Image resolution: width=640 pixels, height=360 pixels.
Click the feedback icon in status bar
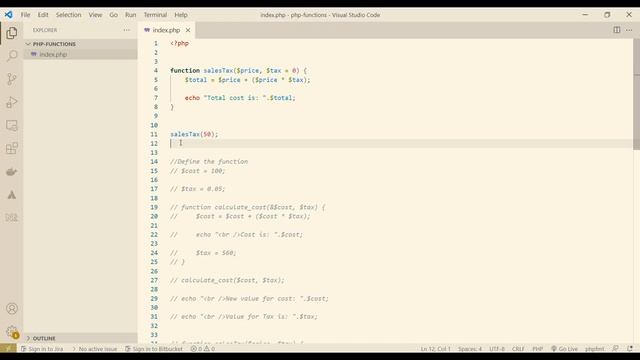(x=616, y=349)
